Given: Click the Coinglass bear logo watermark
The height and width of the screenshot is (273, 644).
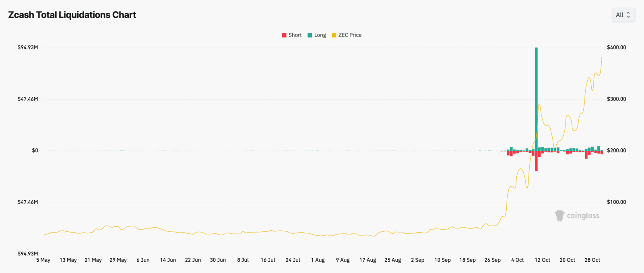Looking at the screenshot, I should pyautogui.click(x=559, y=216).
